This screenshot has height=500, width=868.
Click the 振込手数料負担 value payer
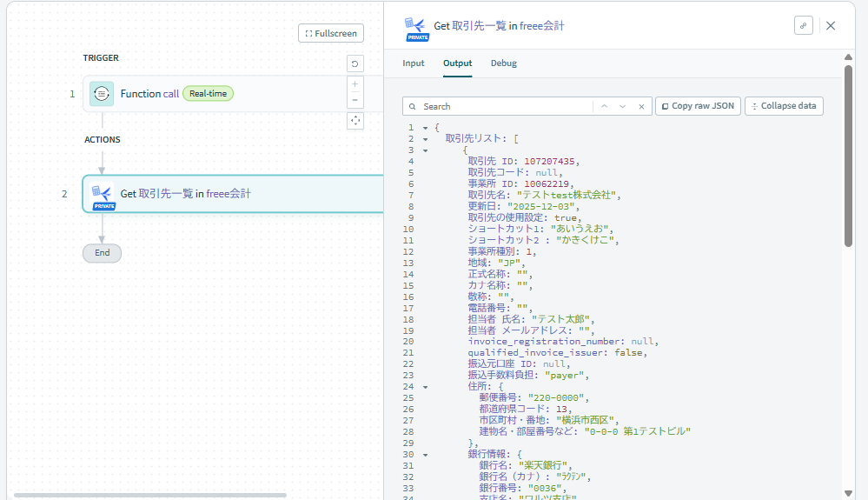pos(565,376)
